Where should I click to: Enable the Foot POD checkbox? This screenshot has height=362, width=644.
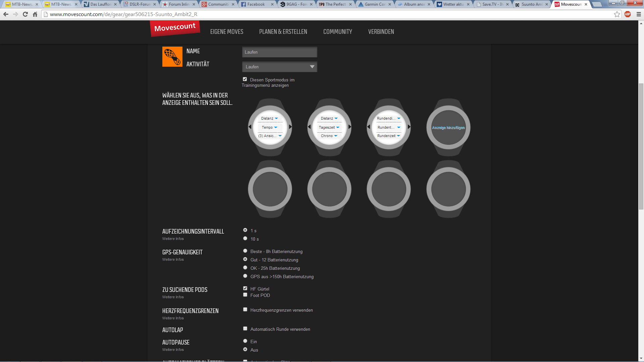[x=245, y=295]
